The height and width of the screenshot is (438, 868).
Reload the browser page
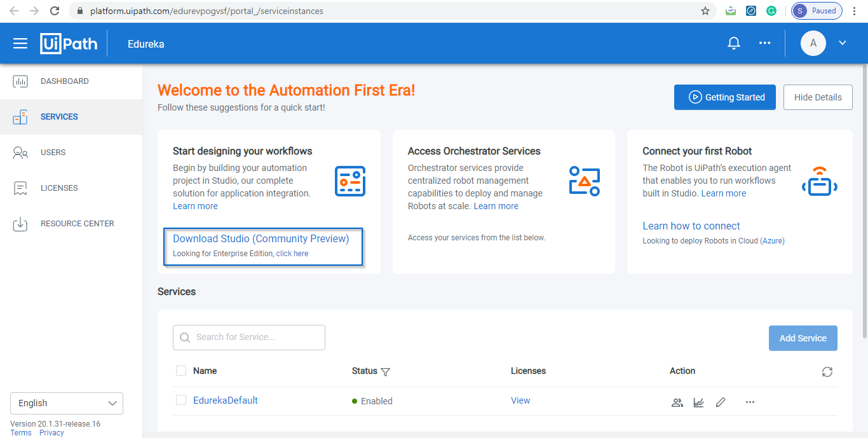click(55, 11)
